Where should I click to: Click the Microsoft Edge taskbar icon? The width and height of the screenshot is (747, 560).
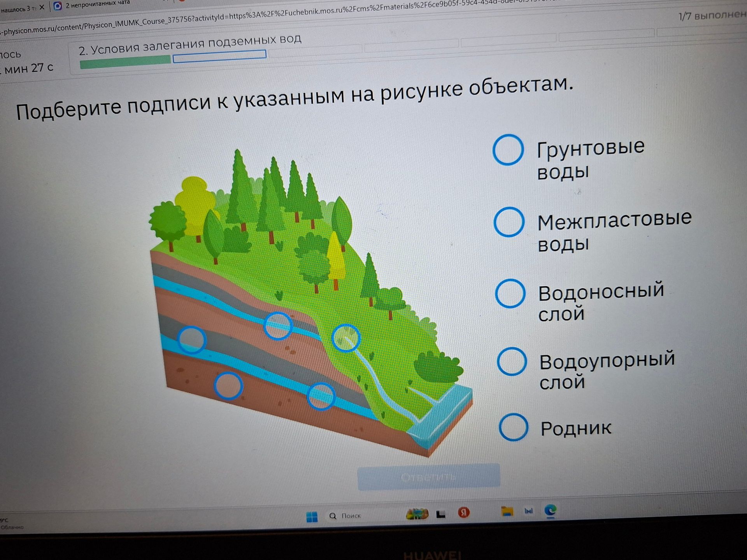point(550,510)
